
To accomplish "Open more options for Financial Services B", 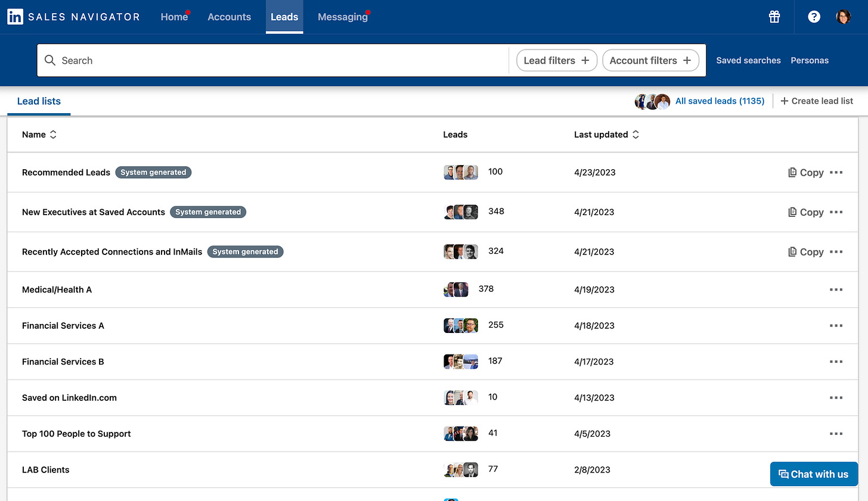I will [836, 362].
